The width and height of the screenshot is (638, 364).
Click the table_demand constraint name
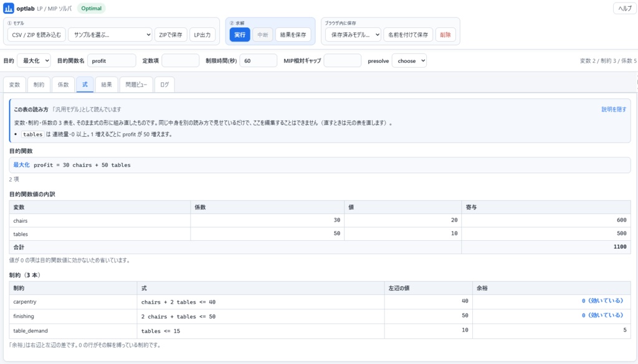click(x=31, y=330)
